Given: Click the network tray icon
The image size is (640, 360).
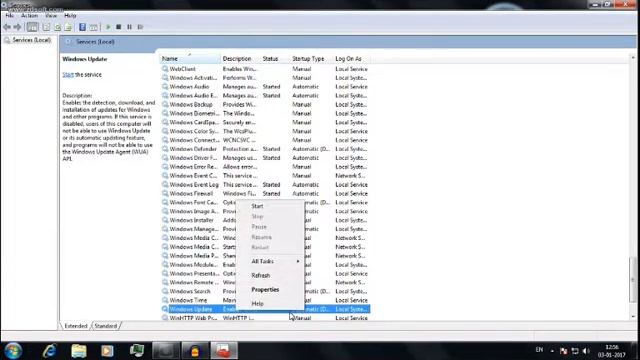Looking at the screenshot, I should 575,351.
